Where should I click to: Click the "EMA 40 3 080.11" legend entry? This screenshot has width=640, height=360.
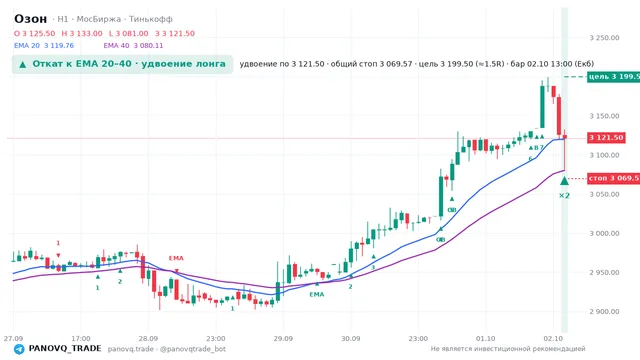click(x=133, y=46)
